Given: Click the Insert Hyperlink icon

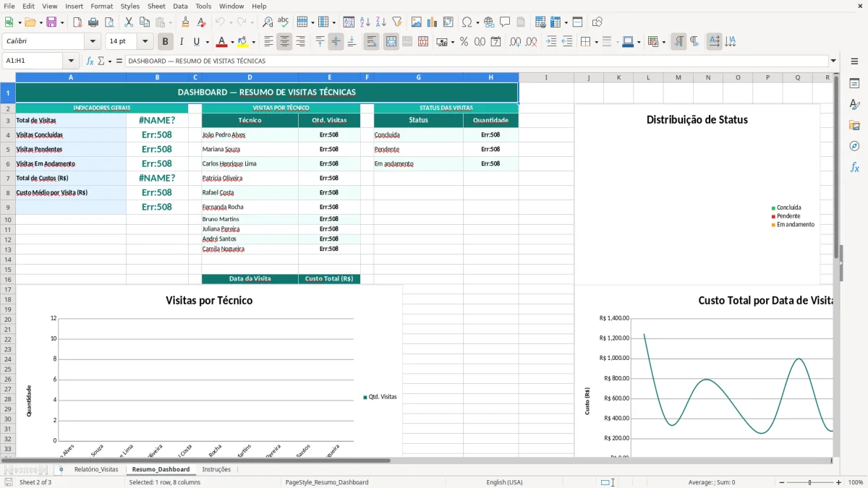Looking at the screenshot, I should [489, 22].
